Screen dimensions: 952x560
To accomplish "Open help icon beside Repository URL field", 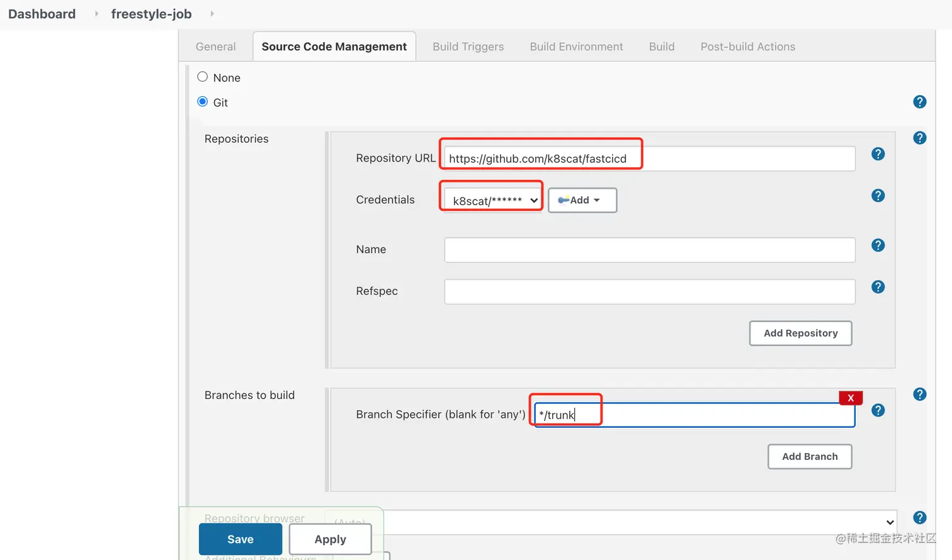I will coord(878,154).
